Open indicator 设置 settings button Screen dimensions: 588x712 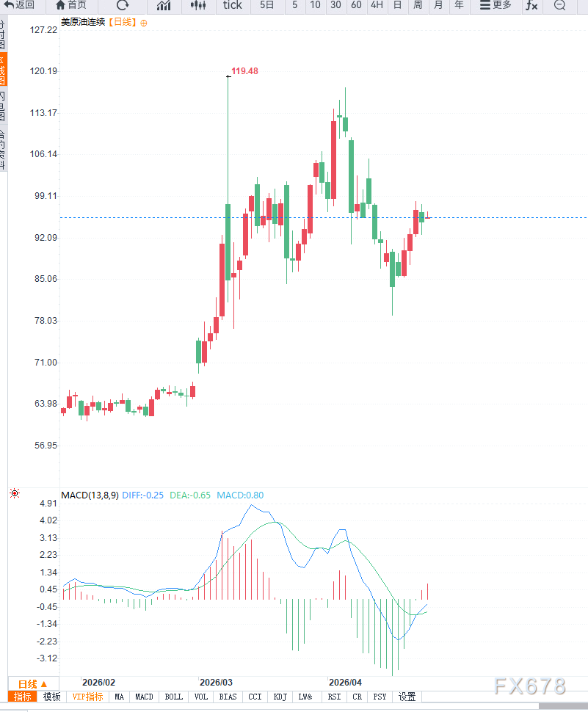click(407, 697)
